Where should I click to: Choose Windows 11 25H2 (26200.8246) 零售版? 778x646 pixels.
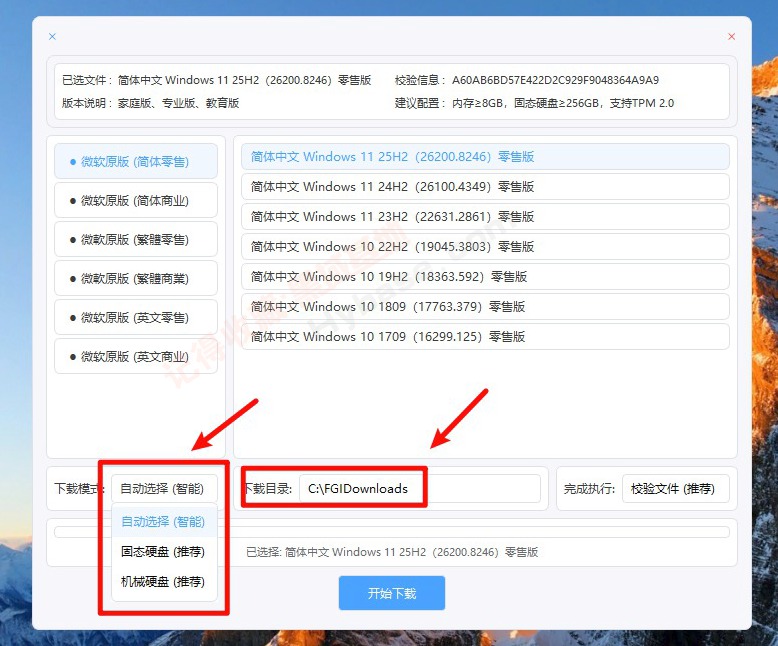[x=485, y=157]
